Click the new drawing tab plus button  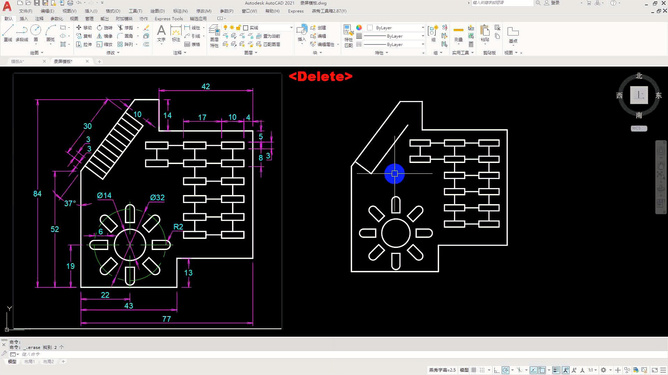pos(99,61)
